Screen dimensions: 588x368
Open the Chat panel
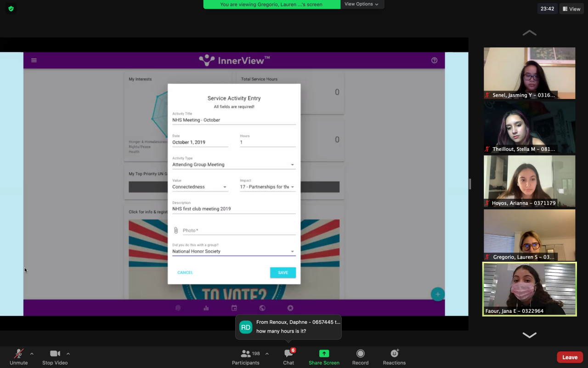[288, 356]
